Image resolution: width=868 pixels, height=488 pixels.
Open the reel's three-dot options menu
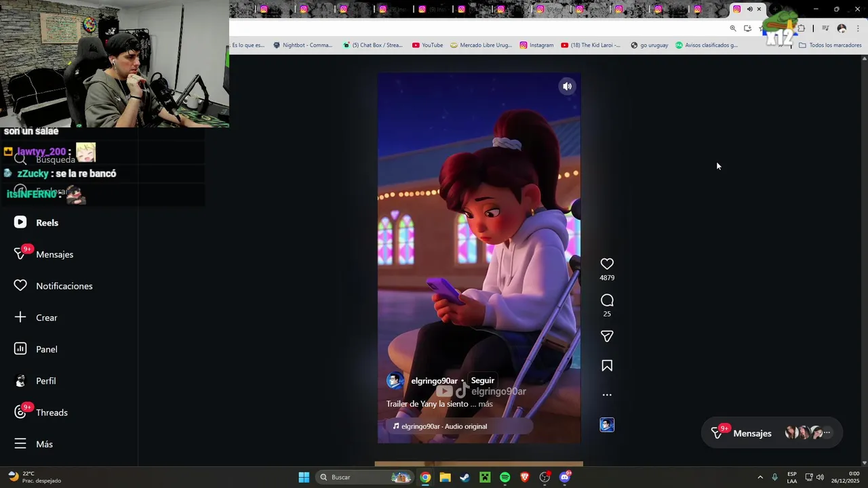click(x=607, y=394)
